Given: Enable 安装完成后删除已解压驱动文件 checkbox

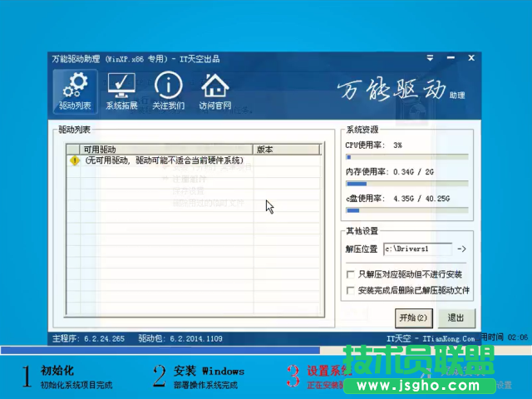Looking at the screenshot, I should point(350,291).
